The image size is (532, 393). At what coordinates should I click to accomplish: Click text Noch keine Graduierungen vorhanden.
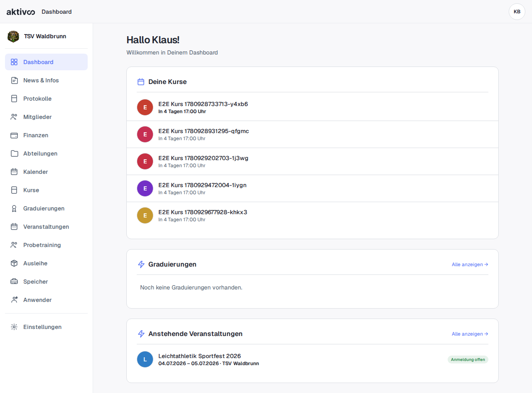[191, 287]
